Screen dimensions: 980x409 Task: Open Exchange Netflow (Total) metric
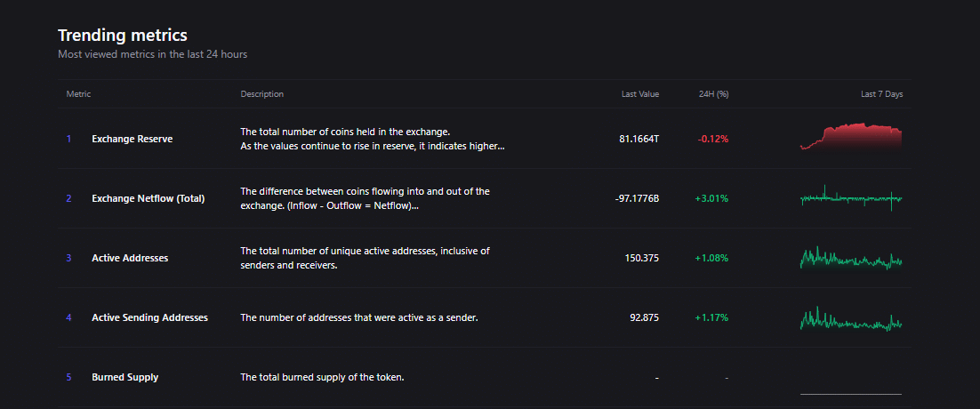(x=148, y=198)
